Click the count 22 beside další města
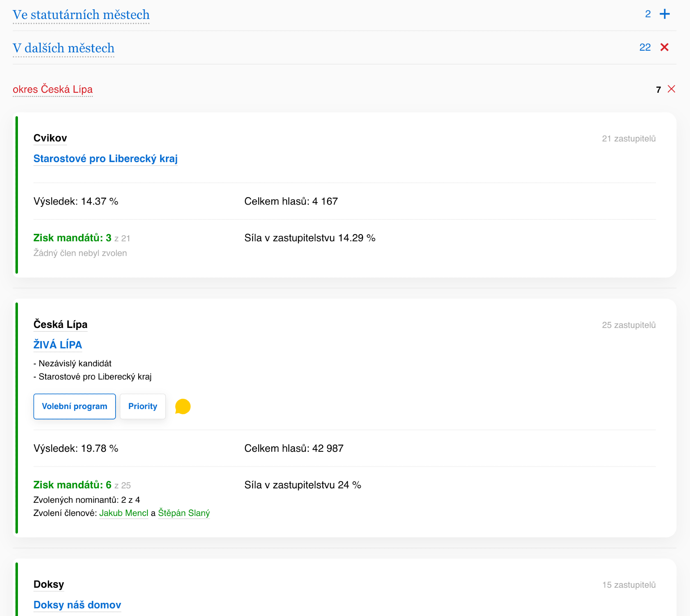Screen dimensions: 690x616 pos(645,47)
